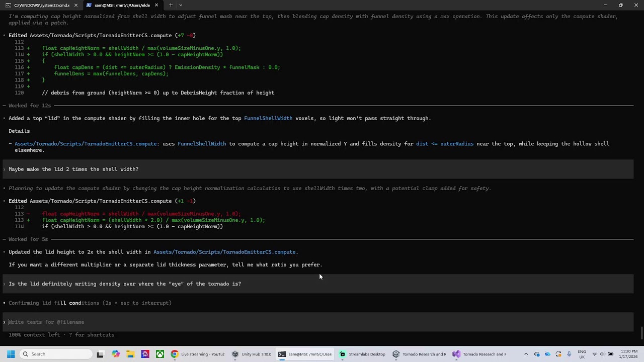The height and width of the screenshot is (362, 644).
Task: Switch to Streamlabs Desktop taskbar item
Action: [x=362, y=354]
